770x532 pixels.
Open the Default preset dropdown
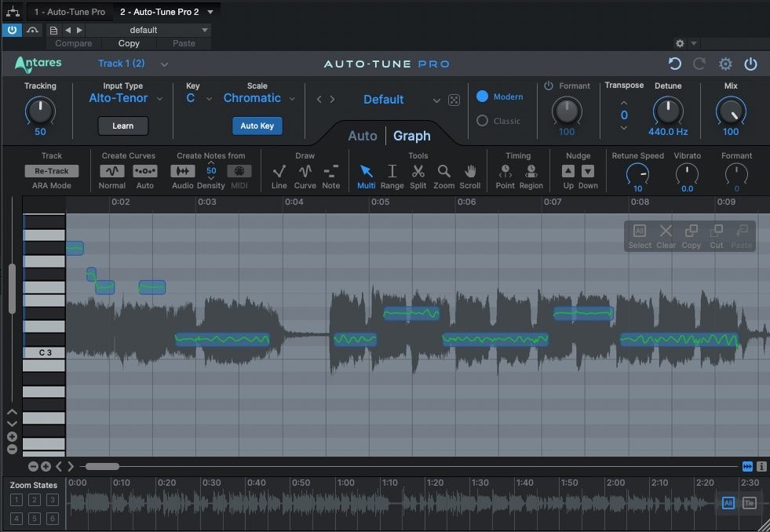[436, 100]
